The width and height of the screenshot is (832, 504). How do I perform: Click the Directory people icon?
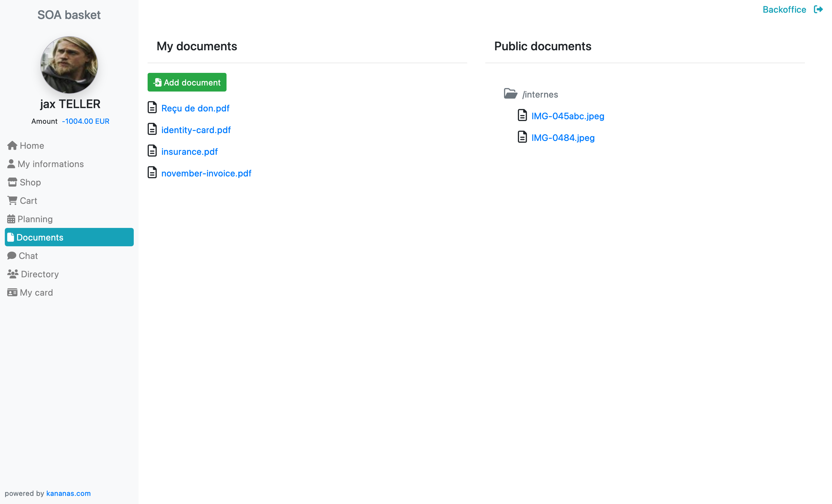click(x=13, y=274)
